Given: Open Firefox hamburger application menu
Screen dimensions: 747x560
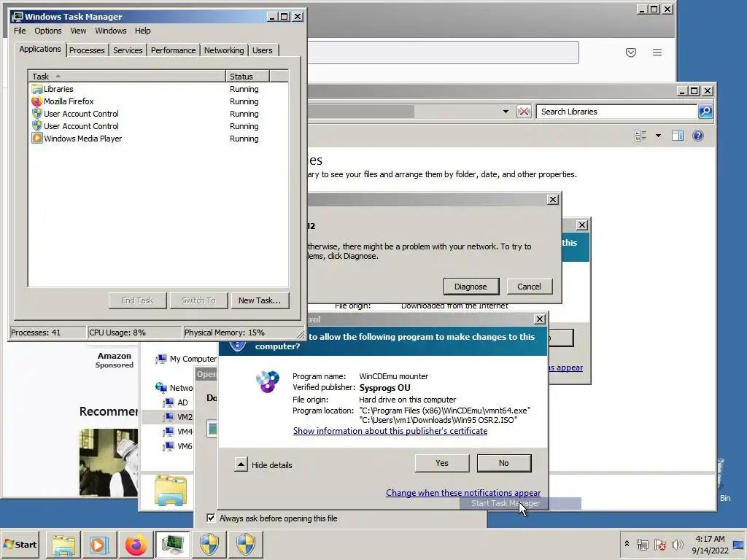Looking at the screenshot, I should pos(657,52).
